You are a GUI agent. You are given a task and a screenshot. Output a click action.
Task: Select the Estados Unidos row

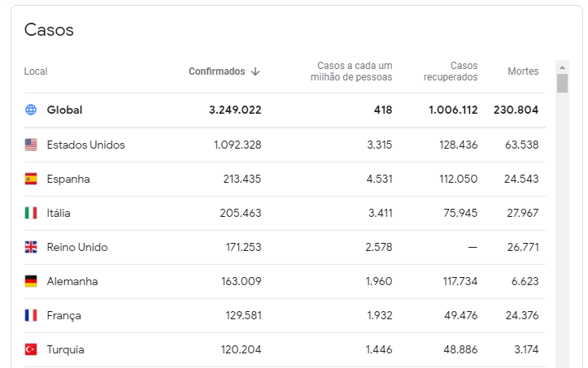[x=85, y=145]
